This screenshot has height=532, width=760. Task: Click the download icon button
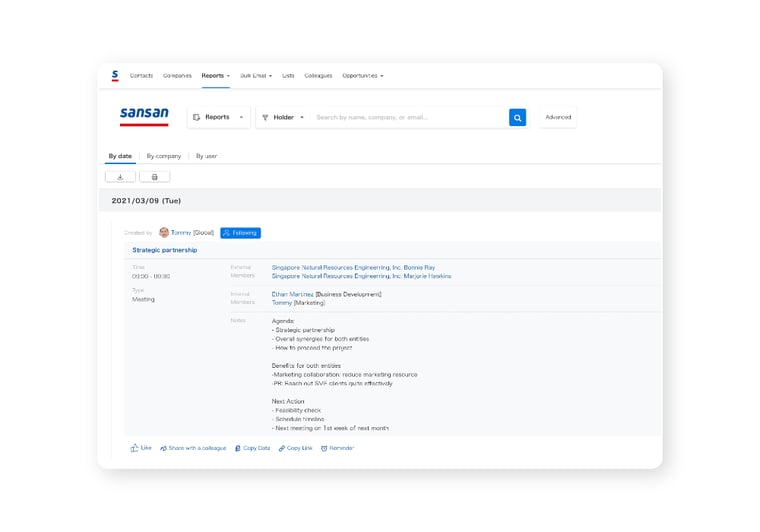[120, 177]
